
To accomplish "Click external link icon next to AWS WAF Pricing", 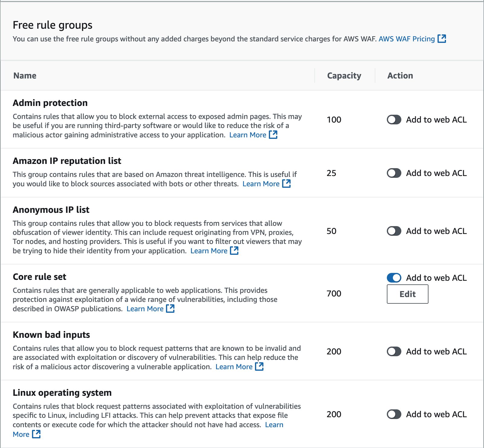I will pos(442,39).
